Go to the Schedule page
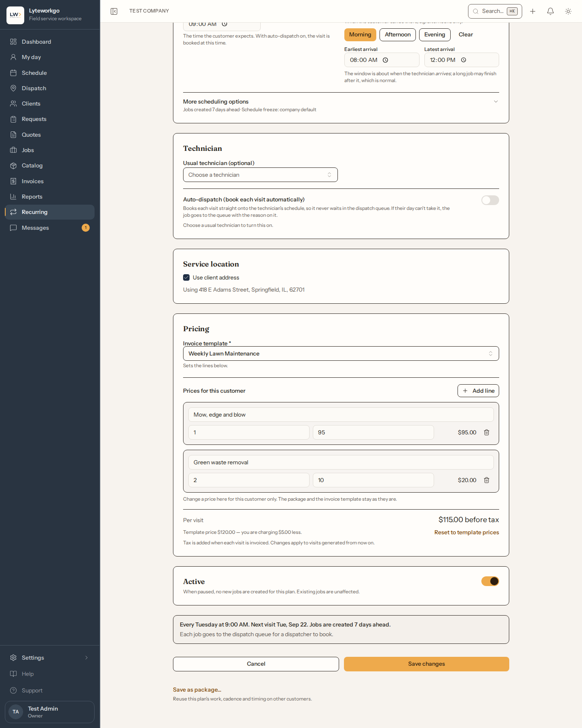Screen dimensions: 582x728 coord(50,73)
